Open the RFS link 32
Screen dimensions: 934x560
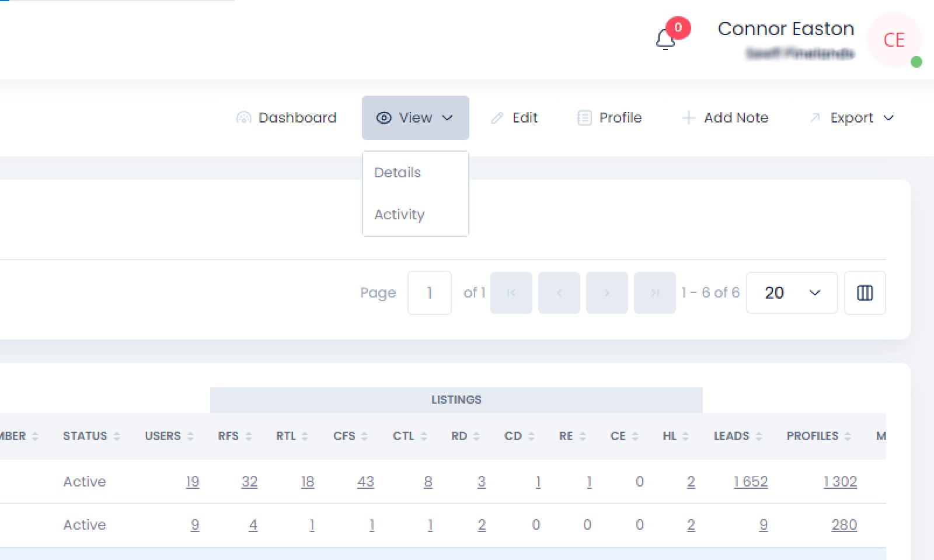click(249, 482)
